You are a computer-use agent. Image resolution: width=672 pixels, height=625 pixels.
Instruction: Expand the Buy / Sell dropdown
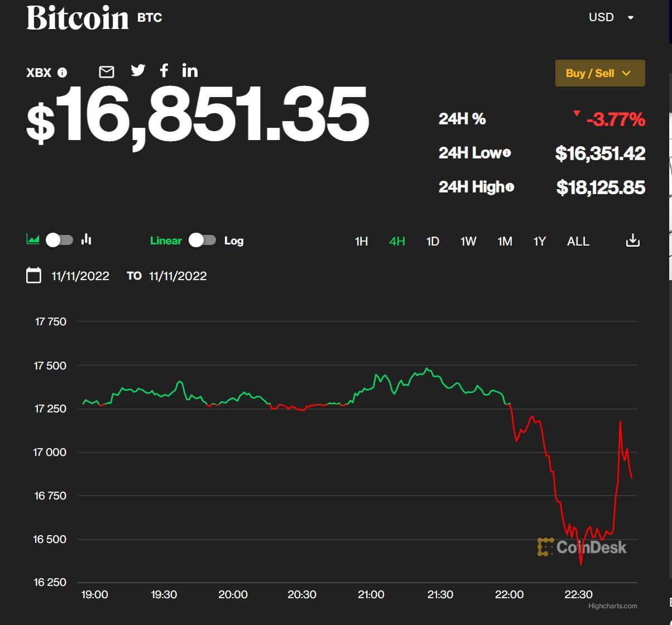pyautogui.click(x=600, y=73)
